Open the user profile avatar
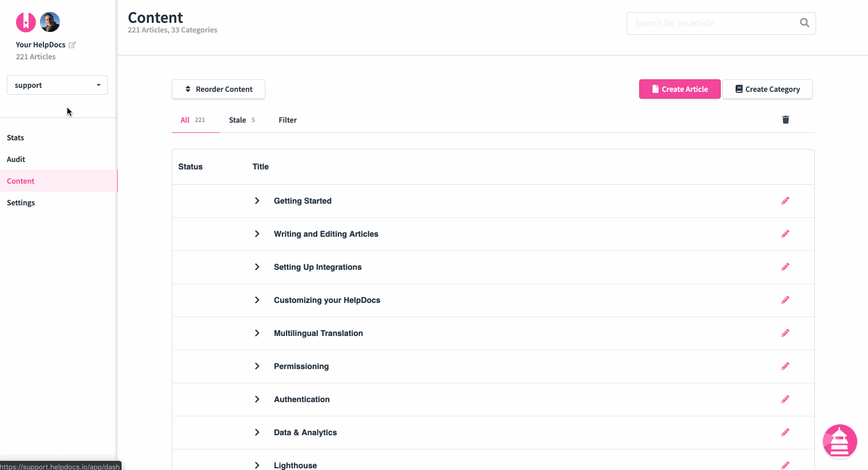 click(50, 22)
